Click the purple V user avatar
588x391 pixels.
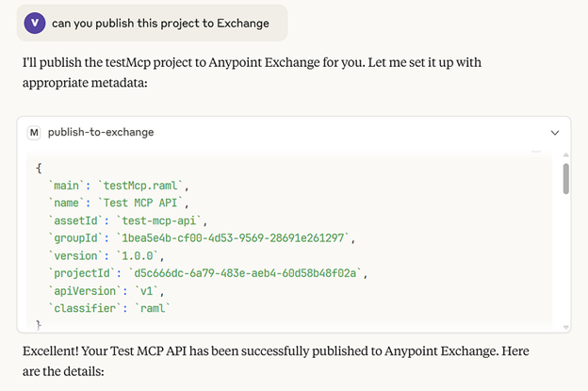(35, 23)
